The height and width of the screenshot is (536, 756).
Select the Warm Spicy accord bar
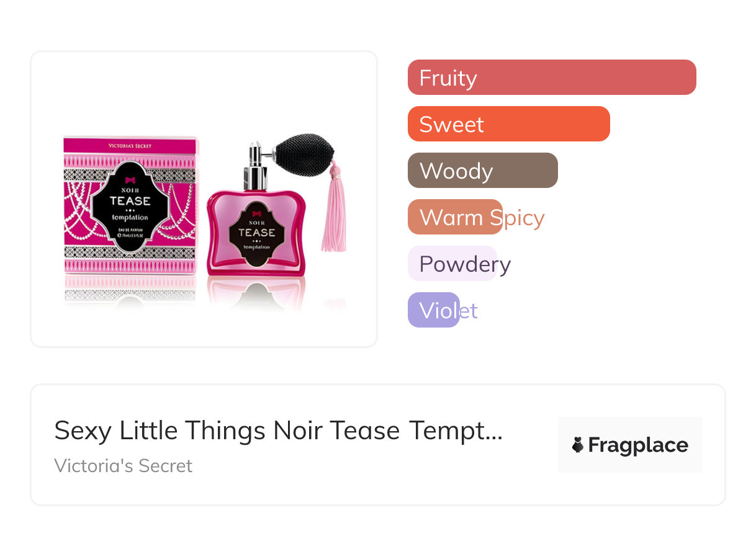click(x=455, y=217)
